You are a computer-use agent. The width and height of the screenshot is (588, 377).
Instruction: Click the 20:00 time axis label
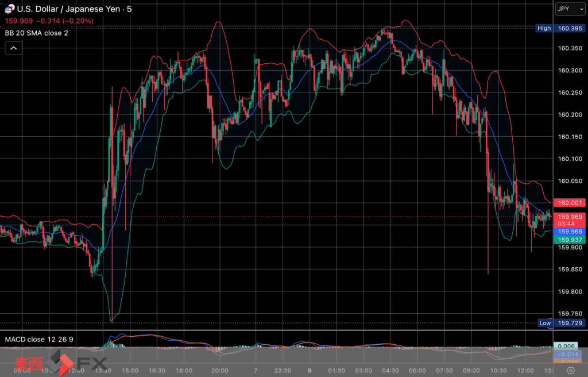[220, 371]
